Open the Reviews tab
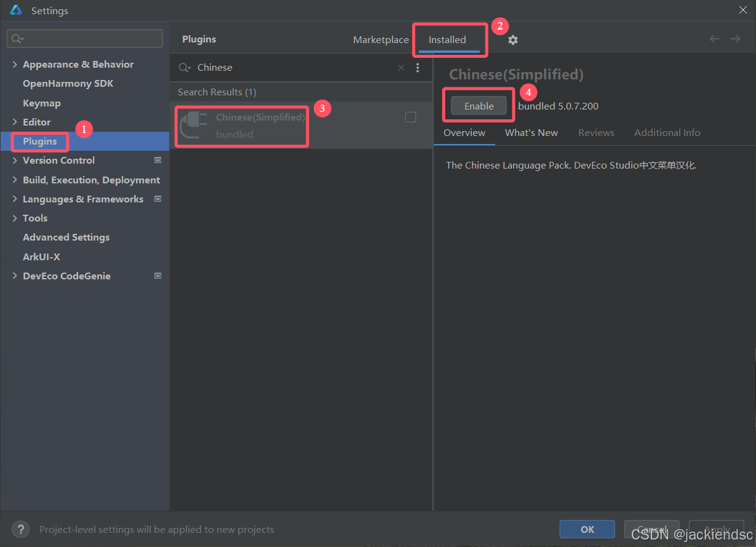Viewport: 756px width, 547px height. coord(596,132)
